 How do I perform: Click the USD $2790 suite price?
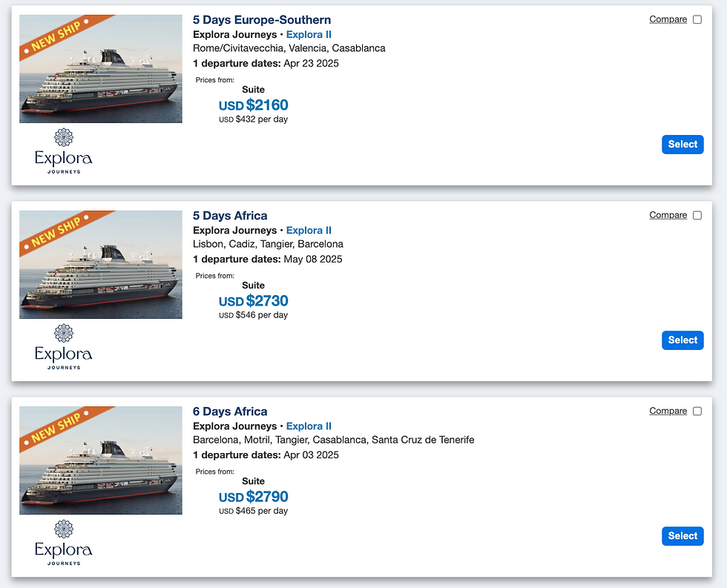click(254, 497)
